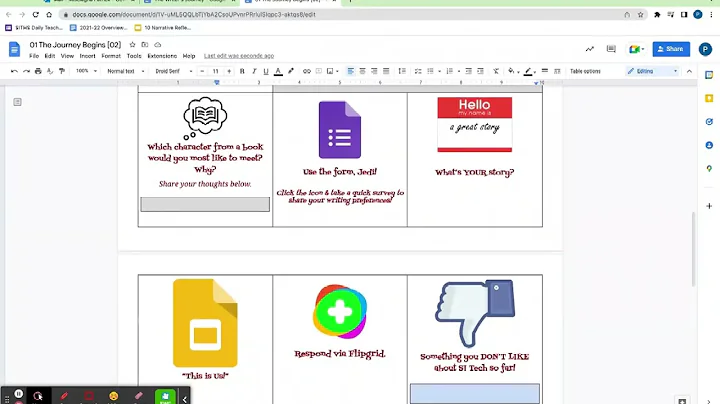Viewport: 720px width, 404px height.
Task: Open bulleted list style dropdown
Action: (x=439, y=71)
